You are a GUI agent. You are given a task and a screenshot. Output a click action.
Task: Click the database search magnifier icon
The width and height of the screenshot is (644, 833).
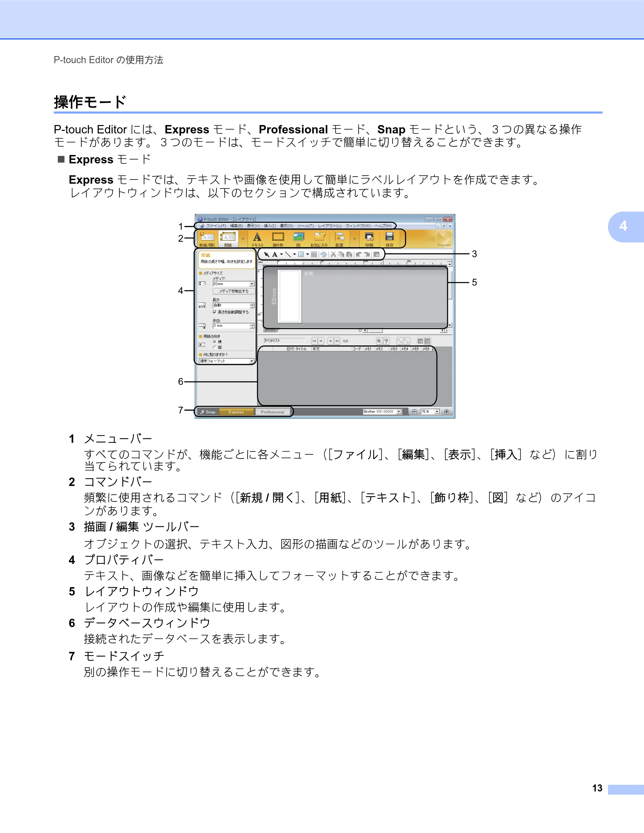pyautogui.click(x=379, y=341)
